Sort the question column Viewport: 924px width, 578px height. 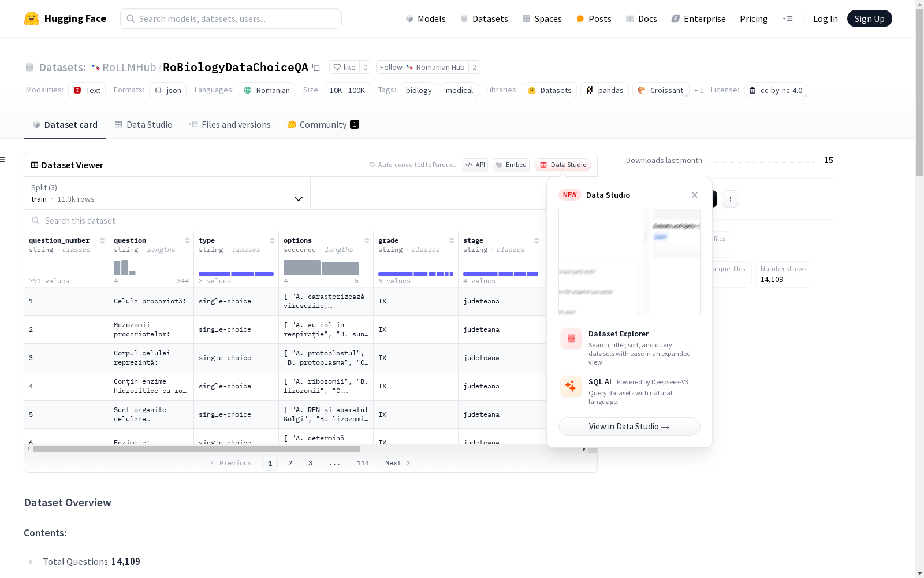[187, 240]
